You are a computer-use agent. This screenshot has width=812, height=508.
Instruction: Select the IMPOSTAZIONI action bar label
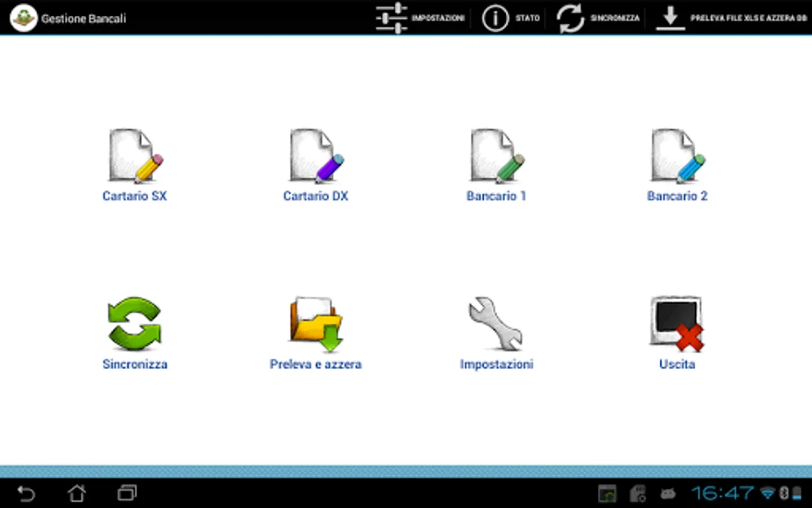(438, 18)
